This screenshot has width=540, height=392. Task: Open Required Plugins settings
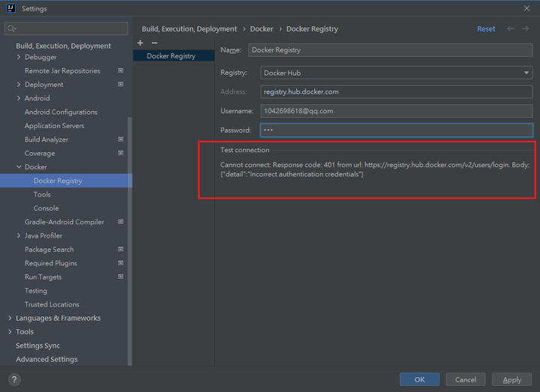[x=51, y=263]
